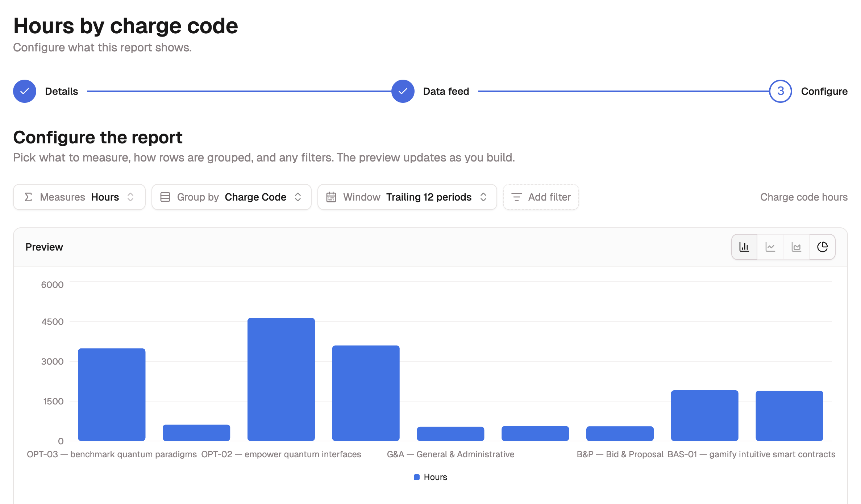
Task: Open the Measures Hours dropdown
Action: tap(79, 197)
